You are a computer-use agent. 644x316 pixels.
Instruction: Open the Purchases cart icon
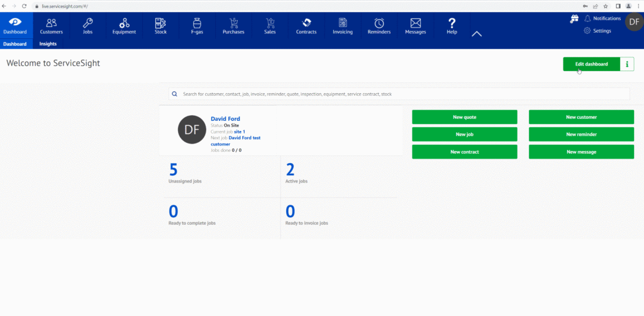233,23
